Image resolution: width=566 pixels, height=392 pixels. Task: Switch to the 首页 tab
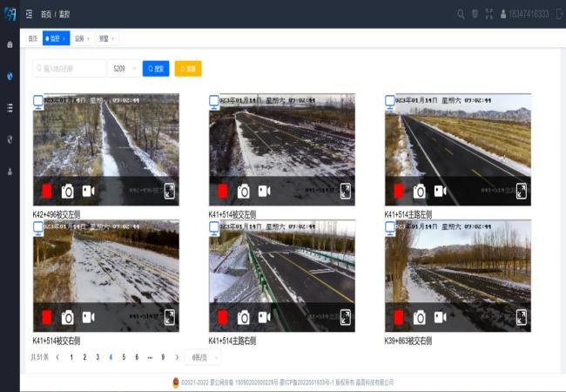coord(33,38)
